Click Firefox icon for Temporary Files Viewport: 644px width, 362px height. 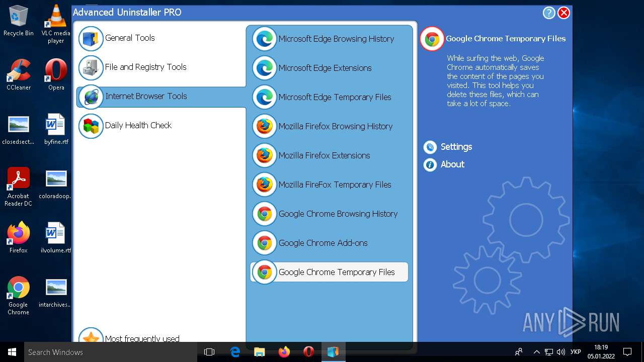[x=264, y=185]
